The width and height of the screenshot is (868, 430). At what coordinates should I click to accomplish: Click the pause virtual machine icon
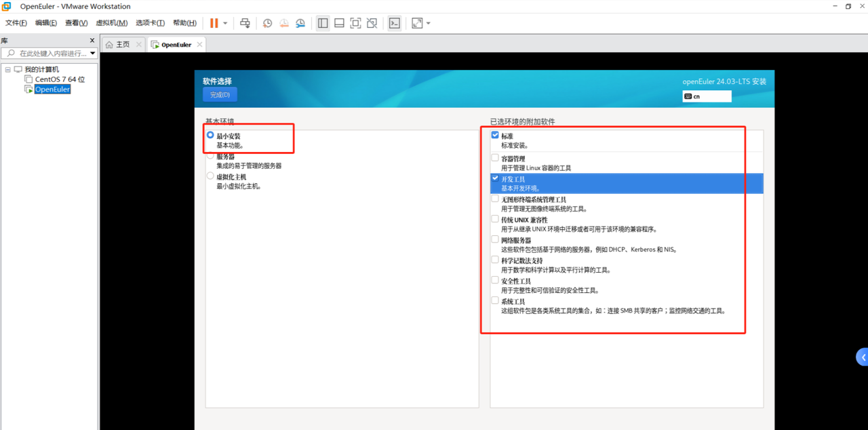[214, 23]
